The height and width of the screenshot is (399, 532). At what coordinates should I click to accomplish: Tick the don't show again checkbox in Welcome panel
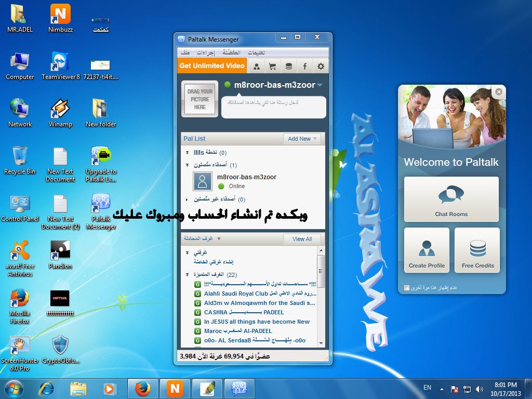[x=407, y=288]
